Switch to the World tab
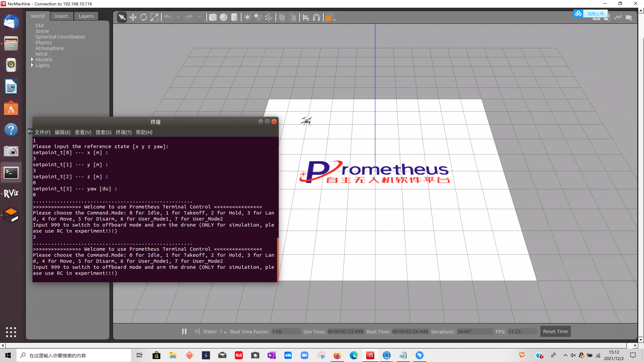 click(x=38, y=16)
